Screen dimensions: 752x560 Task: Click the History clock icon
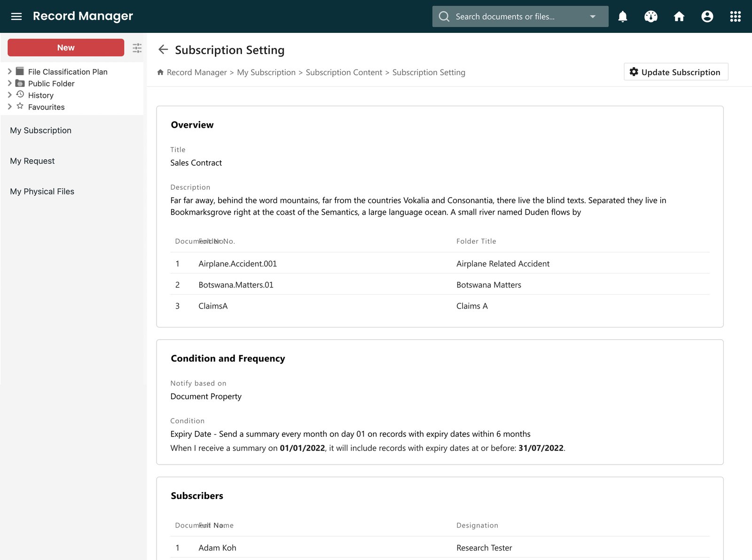pos(20,94)
